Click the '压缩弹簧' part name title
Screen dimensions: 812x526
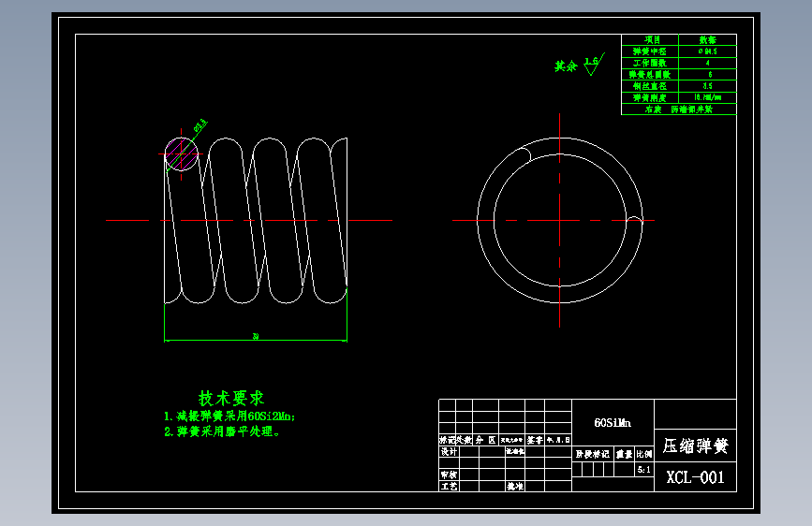pyautogui.click(x=696, y=446)
